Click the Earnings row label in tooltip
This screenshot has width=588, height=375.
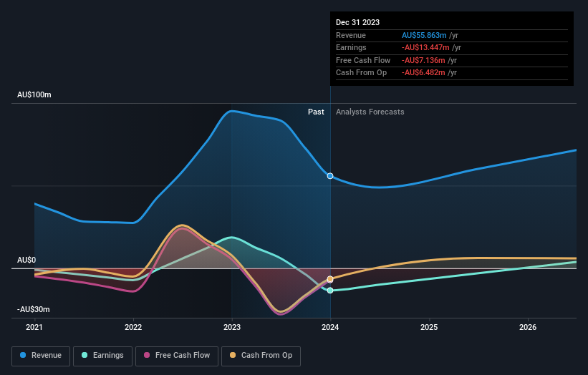click(x=351, y=47)
